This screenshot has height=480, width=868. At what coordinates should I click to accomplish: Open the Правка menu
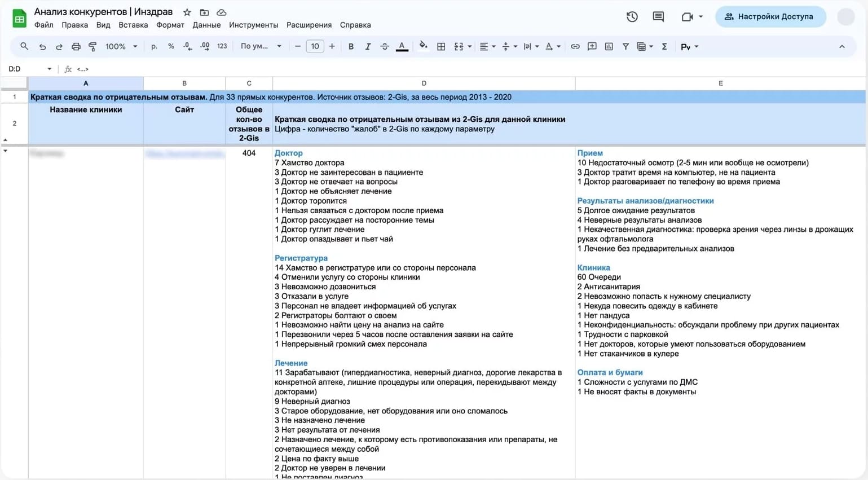pos(74,25)
